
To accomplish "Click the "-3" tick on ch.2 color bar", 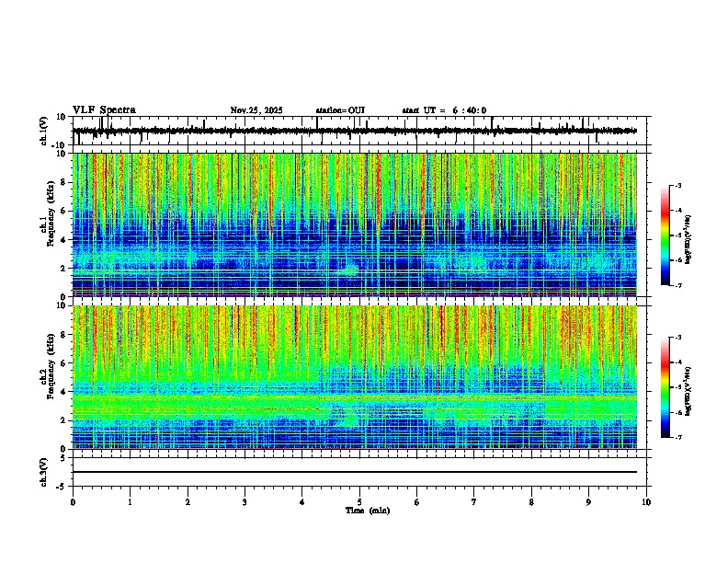I will coord(678,338).
